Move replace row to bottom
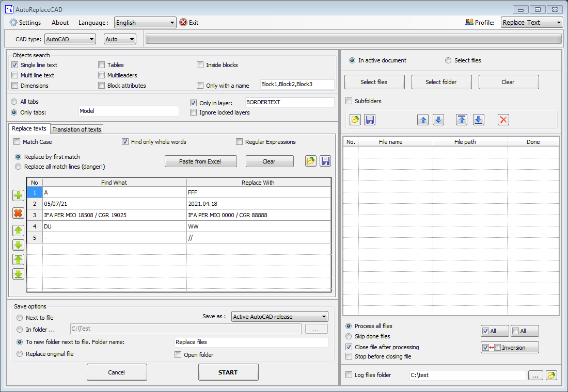The width and height of the screenshot is (568, 392). [x=18, y=274]
